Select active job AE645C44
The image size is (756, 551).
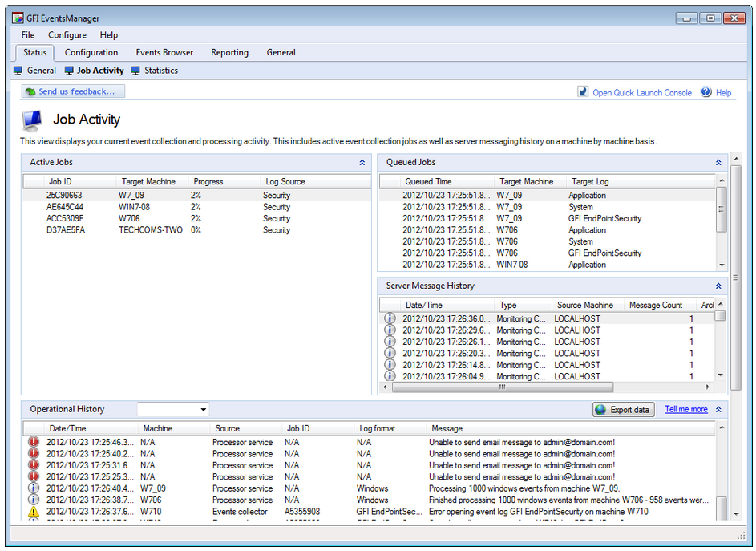coord(196,207)
